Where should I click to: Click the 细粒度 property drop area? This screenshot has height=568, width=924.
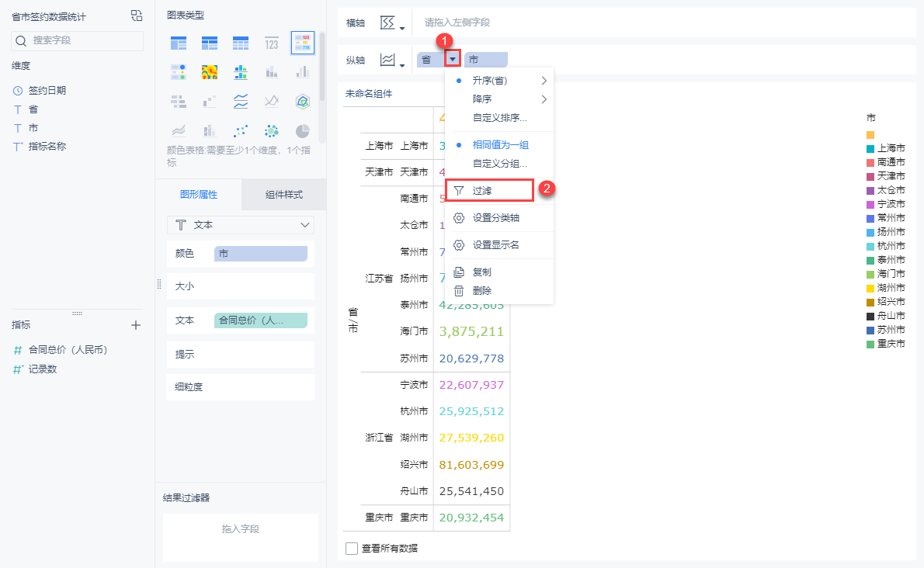[241, 386]
